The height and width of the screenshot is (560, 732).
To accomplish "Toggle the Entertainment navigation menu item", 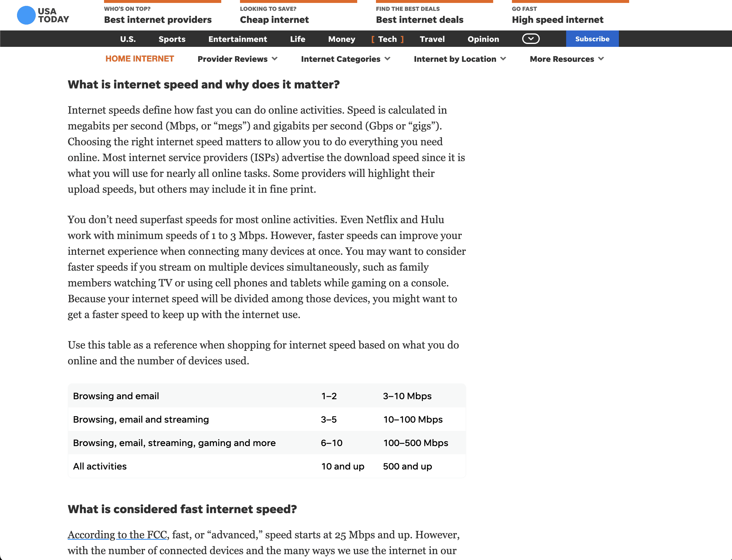I will (238, 38).
